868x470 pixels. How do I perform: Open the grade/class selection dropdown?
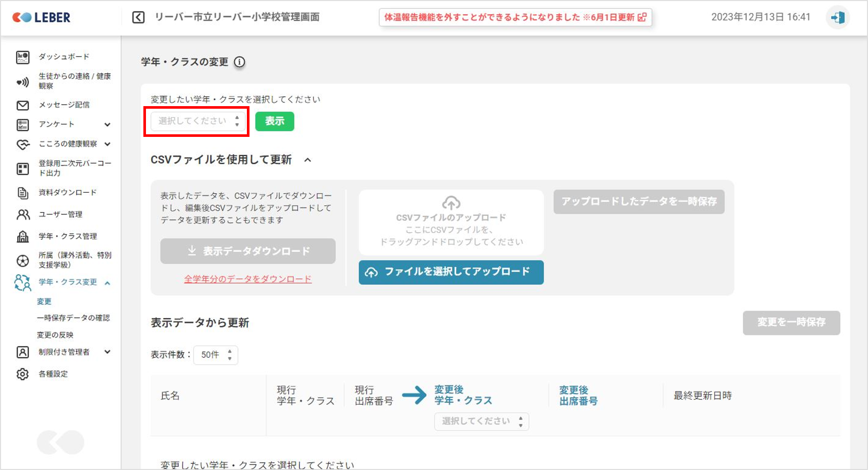pos(198,121)
